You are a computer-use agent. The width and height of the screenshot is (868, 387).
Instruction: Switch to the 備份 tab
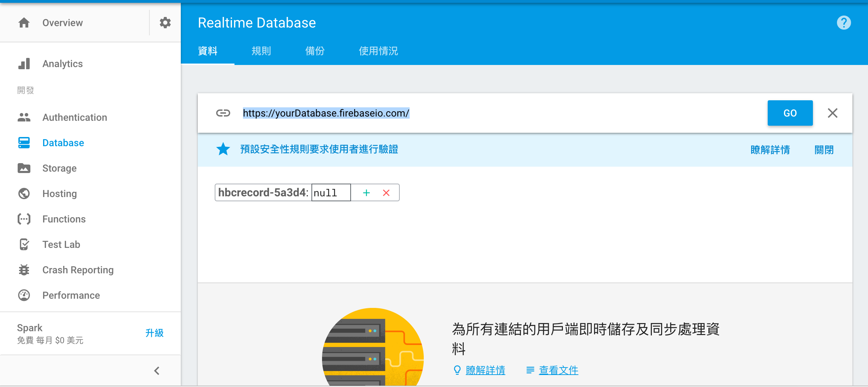pyautogui.click(x=315, y=51)
